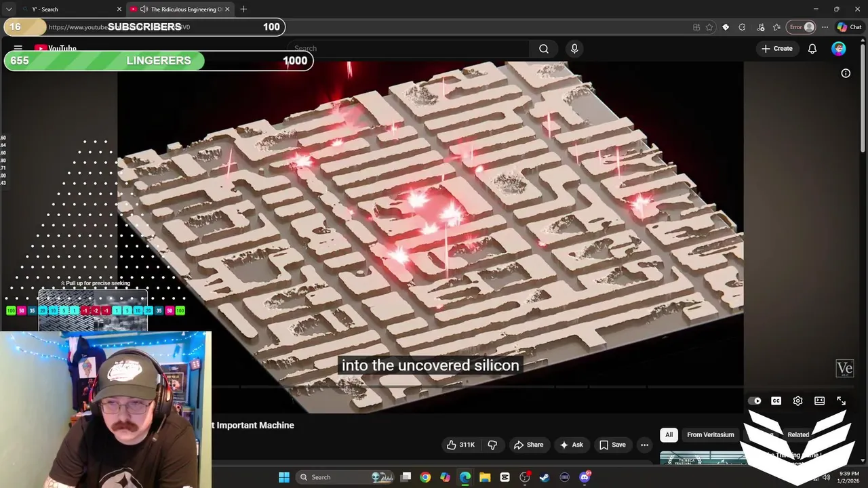Click the Error profile button
Image resolution: width=868 pixels, height=488 pixels.
[x=801, y=27]
